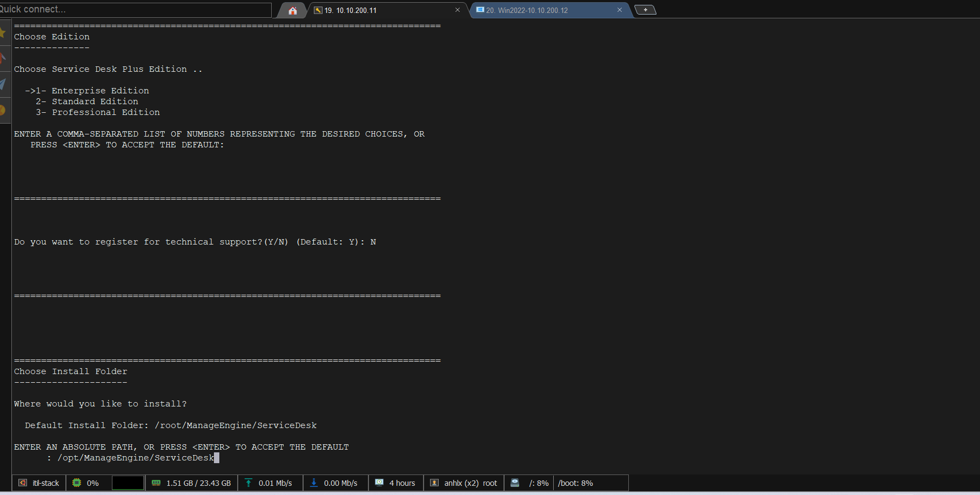
Task: Click the download speed arrow icon
Action: [x=314, y=483]
